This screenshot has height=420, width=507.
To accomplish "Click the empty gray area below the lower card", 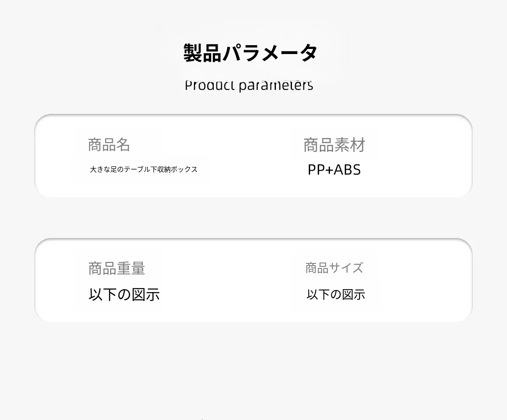I will tap(253, 367).
